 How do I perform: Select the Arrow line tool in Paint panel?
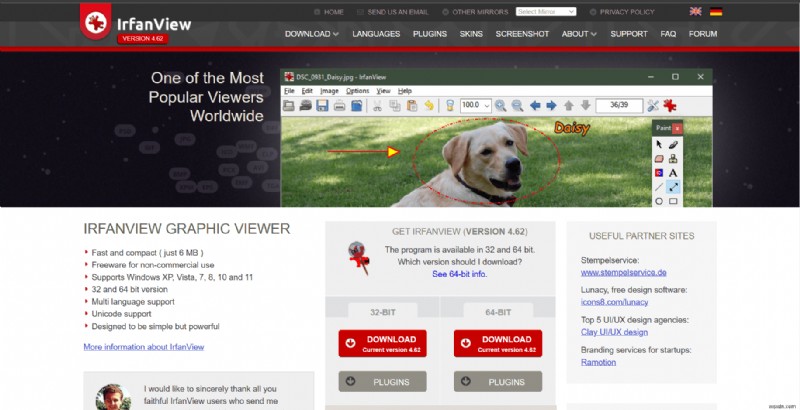click(x=673, y=187)
